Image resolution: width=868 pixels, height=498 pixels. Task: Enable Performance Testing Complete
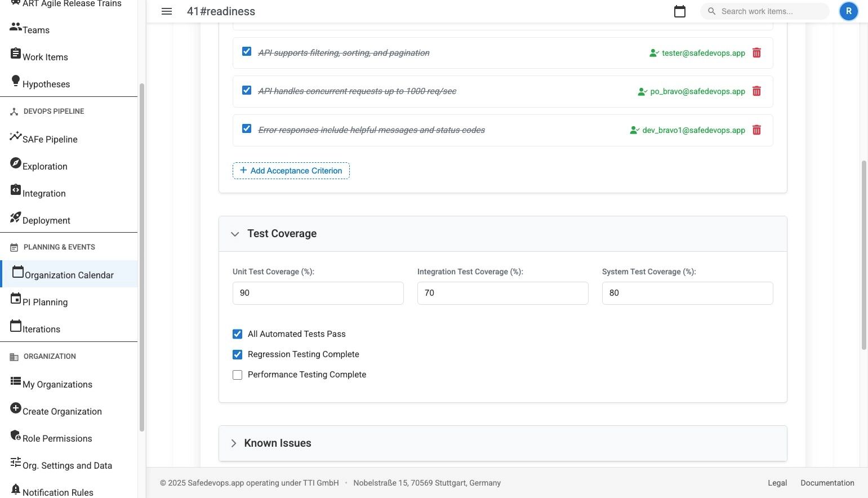tap(237, 375)
